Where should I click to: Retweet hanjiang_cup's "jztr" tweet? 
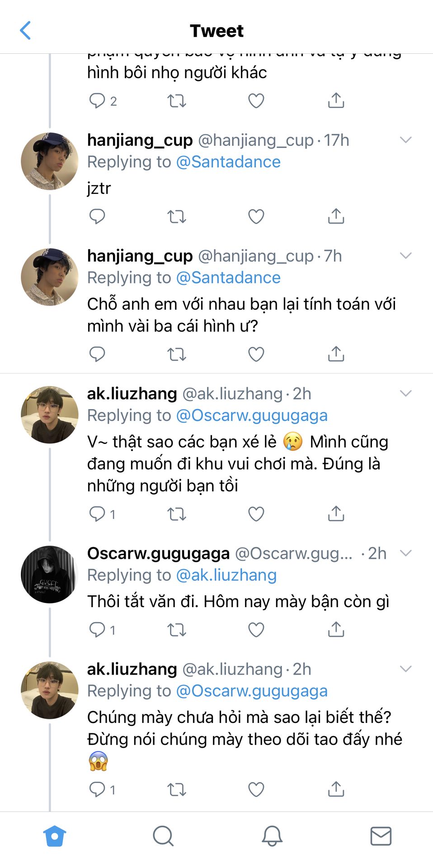point(176,217)
